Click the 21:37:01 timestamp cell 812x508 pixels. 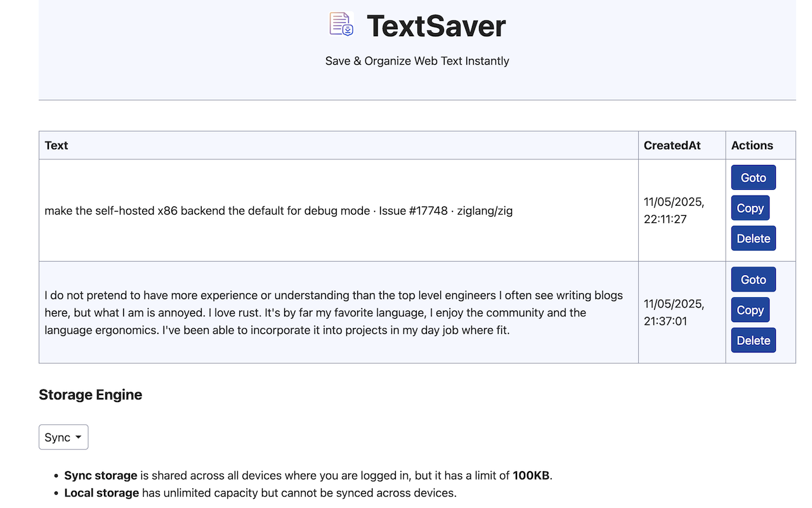click(682, 312)
